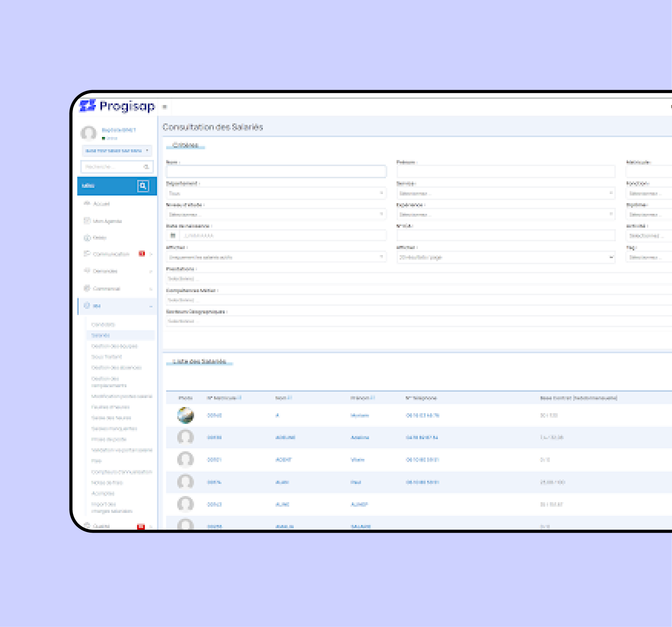Sort table by Prénom column

(x=372, y=398)
